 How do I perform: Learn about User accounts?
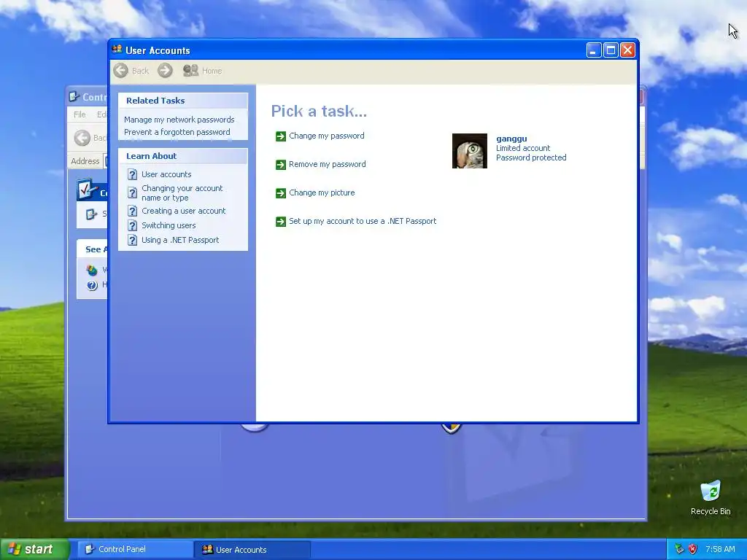tap(166, 174)
